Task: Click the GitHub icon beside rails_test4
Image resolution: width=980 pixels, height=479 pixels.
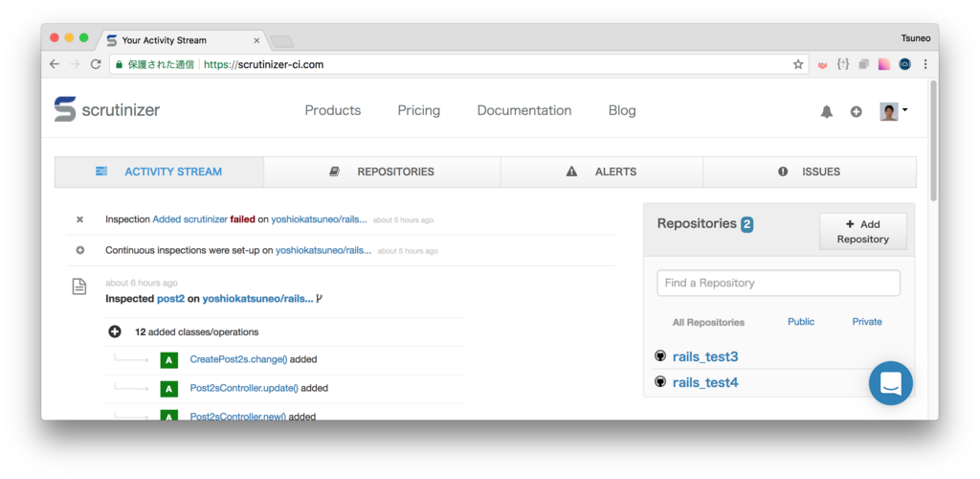Action: pyautogui.click(x=660, y=381)
